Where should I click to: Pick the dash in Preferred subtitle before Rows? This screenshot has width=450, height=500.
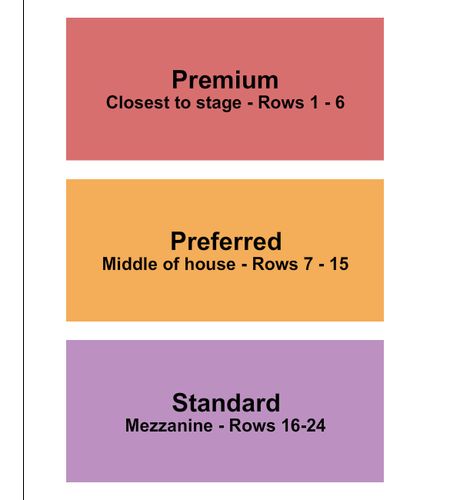pos(244,265)
